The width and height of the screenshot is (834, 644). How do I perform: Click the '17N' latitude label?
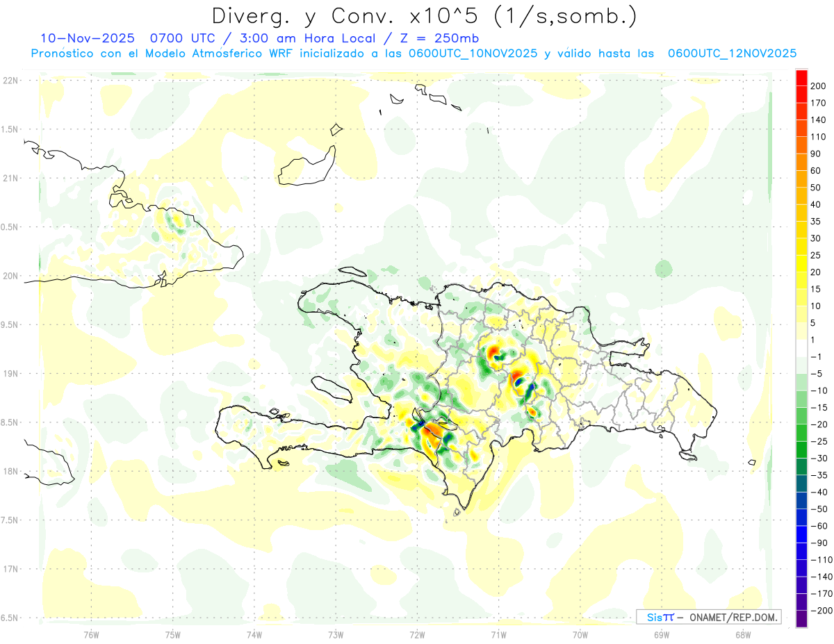(x=10, y=569)
